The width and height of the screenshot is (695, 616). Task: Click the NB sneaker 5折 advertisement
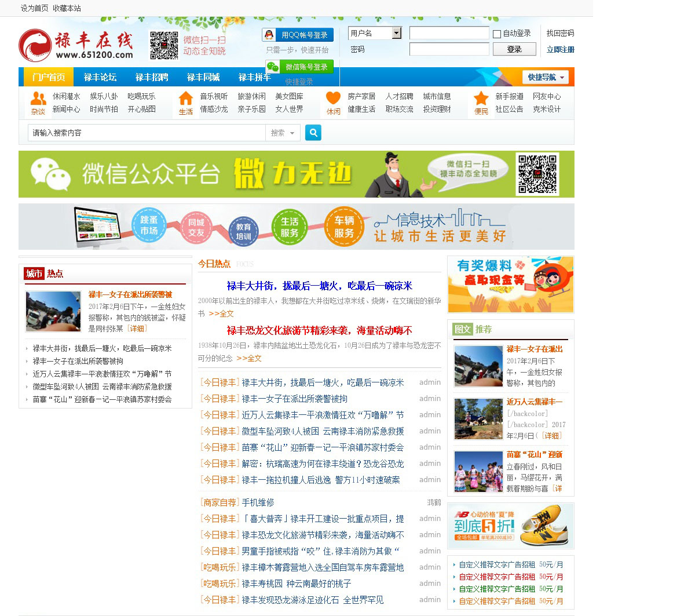(511, 526)
